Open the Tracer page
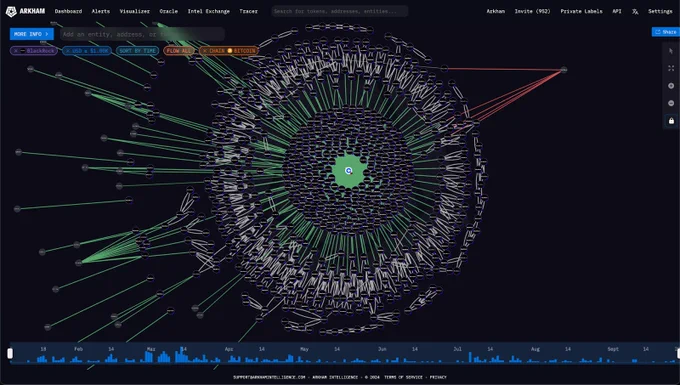Screen dimensions: 680x385 point(248,11)
